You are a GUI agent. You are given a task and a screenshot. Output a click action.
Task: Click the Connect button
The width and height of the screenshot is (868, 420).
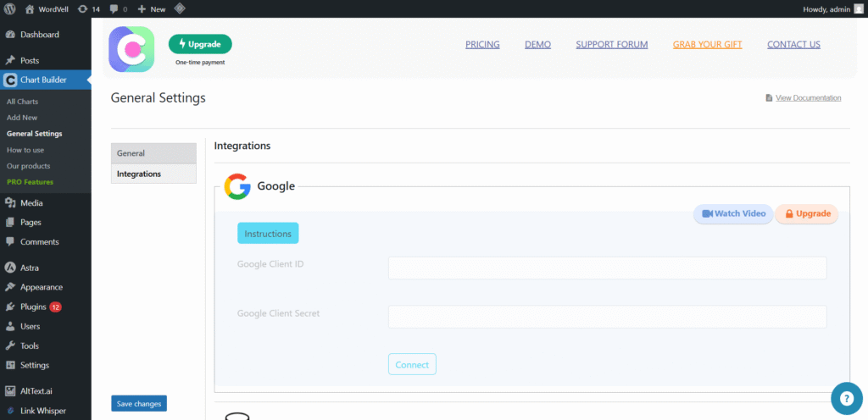pos(413,364)
